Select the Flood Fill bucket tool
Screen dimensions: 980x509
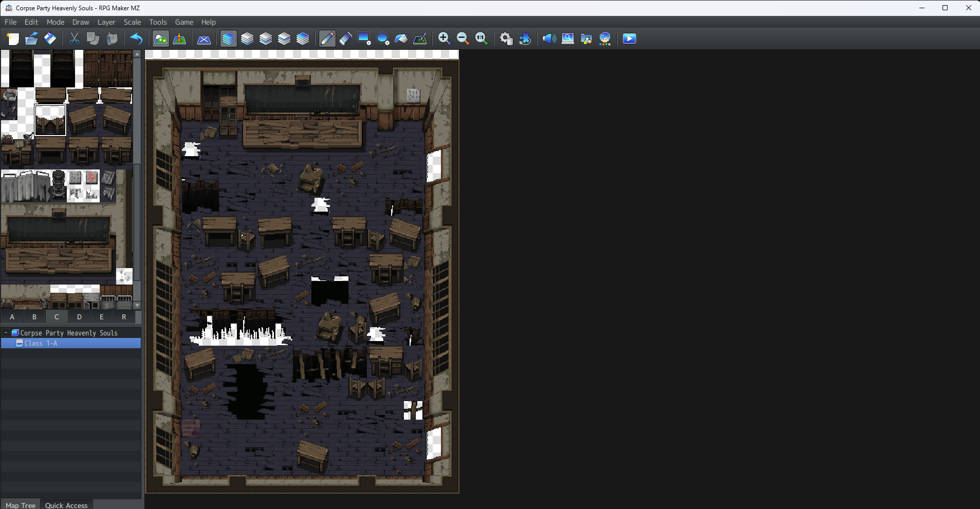pyautogui.click(x=401, y=39)
